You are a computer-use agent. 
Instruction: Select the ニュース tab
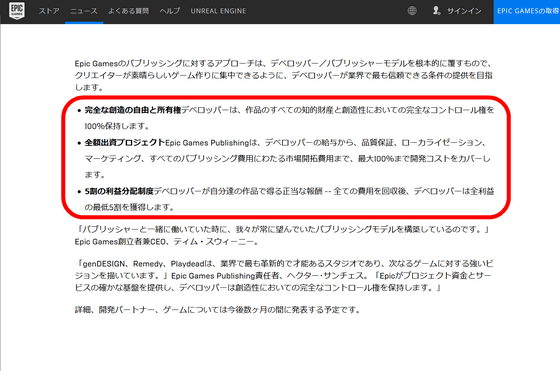click(x=84, y=11)
